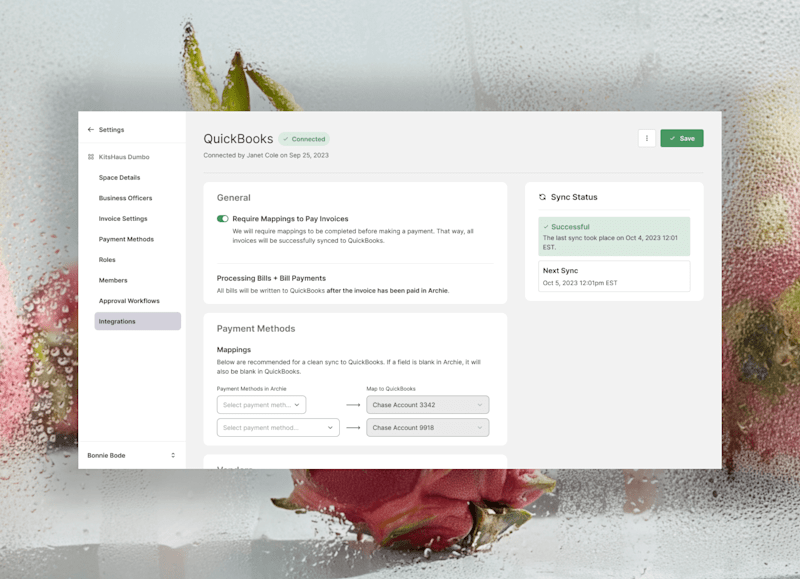The height and width of the screenshot is (579, 800).
Task: Expand the Chase Account 9918 dropdown
Action: point(428,427)
